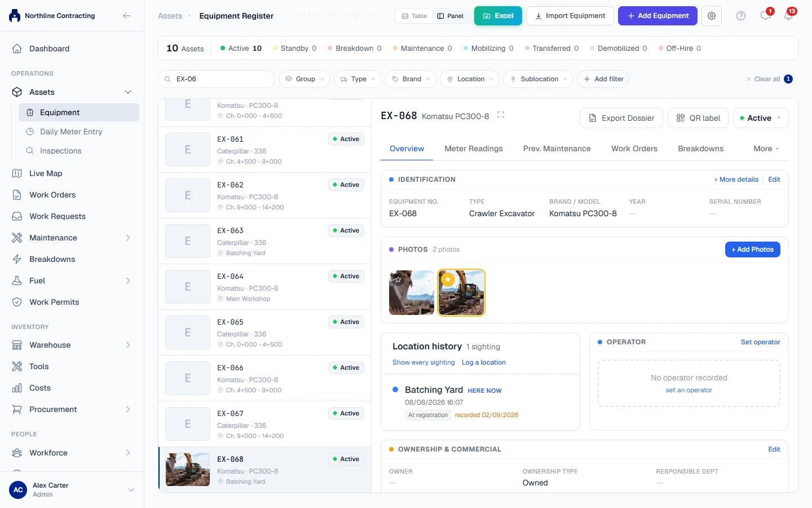Open the Brand filter dropdown
Viewport: 812px width, 508px height.
[x=411, y=79]
